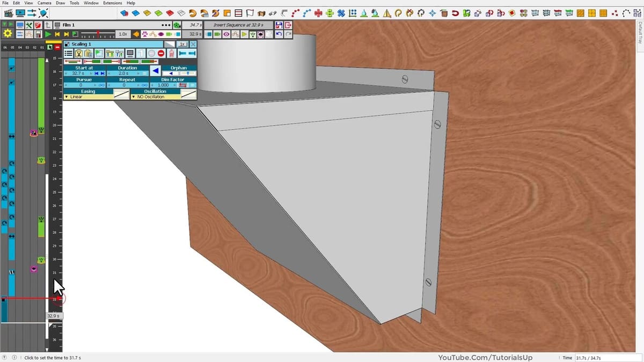Viewport: 644px width, 362px height.
Task: Open the File menu
Action: click(x=5, y=3)
